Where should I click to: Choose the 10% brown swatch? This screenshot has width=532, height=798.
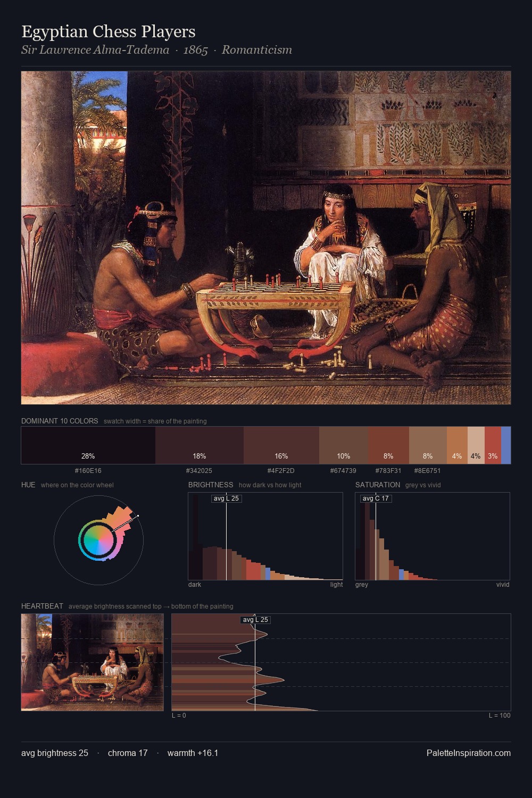tap(344, 445)
